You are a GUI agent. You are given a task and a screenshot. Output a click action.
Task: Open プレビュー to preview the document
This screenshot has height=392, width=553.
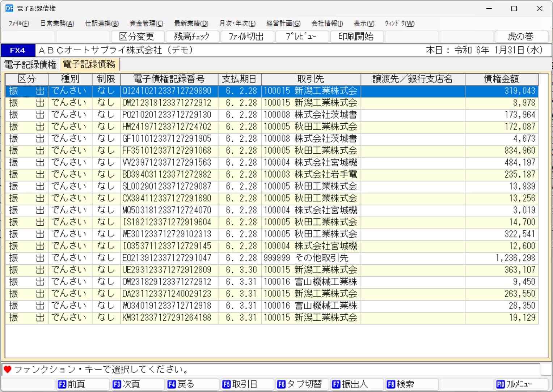(x=302, y=37)
